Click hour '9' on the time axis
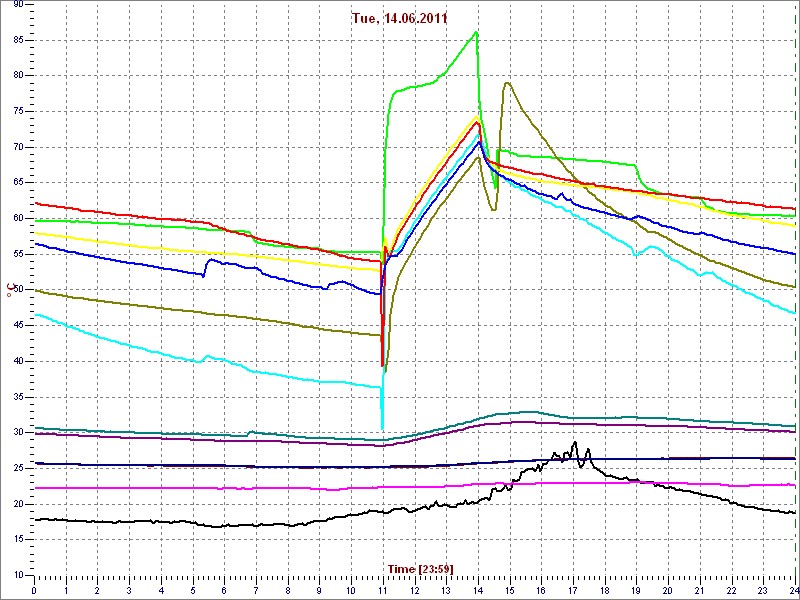 point(319,589)
